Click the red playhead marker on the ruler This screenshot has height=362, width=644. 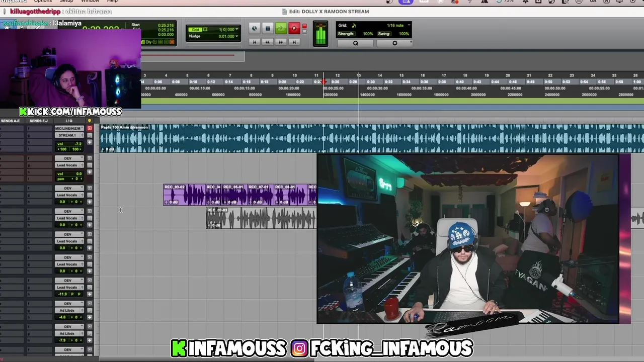324,82
